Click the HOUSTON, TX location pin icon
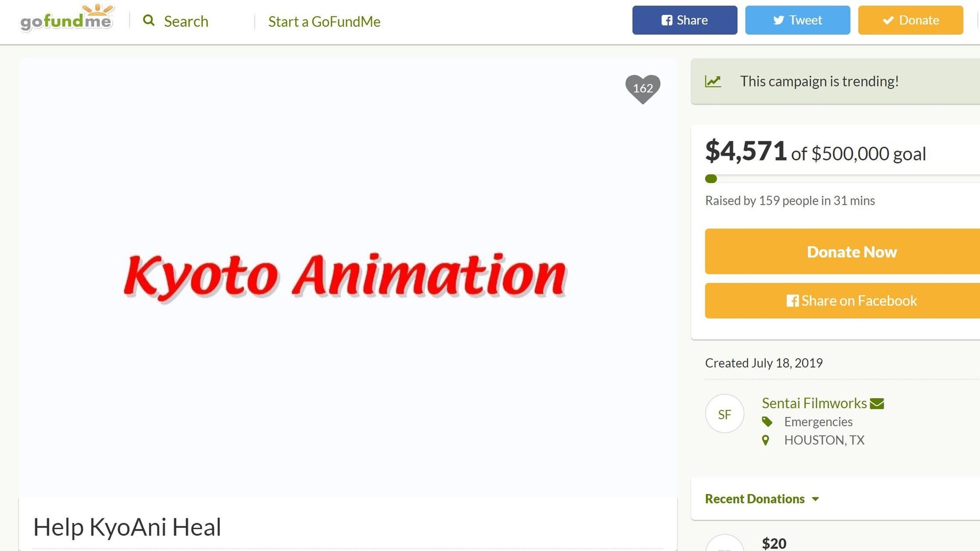The width and height of the screenshot is (980, 551). [x=766, y=440]
